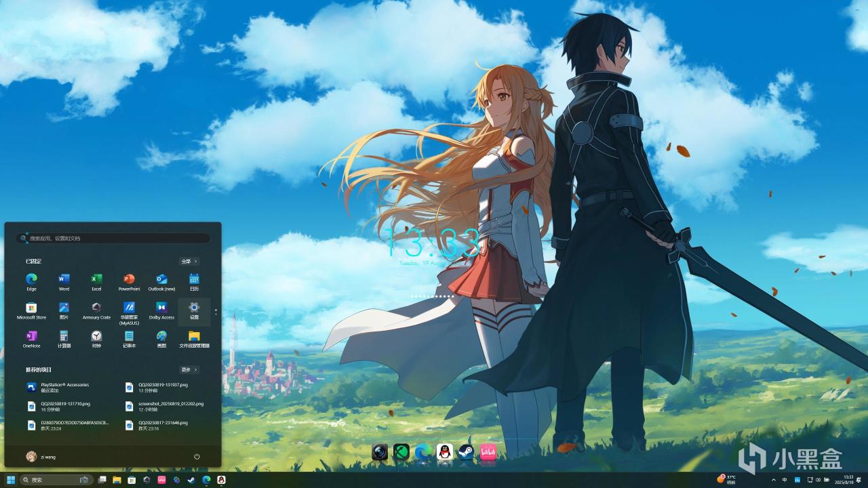
Task: Open Task View on the taskbar
Action: tap(102, 480)
